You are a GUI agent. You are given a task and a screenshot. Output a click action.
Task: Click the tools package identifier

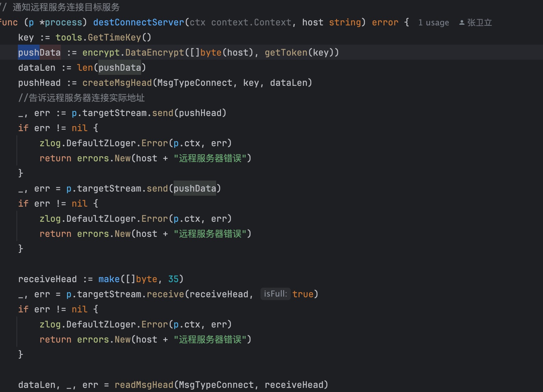pos(69,37)
